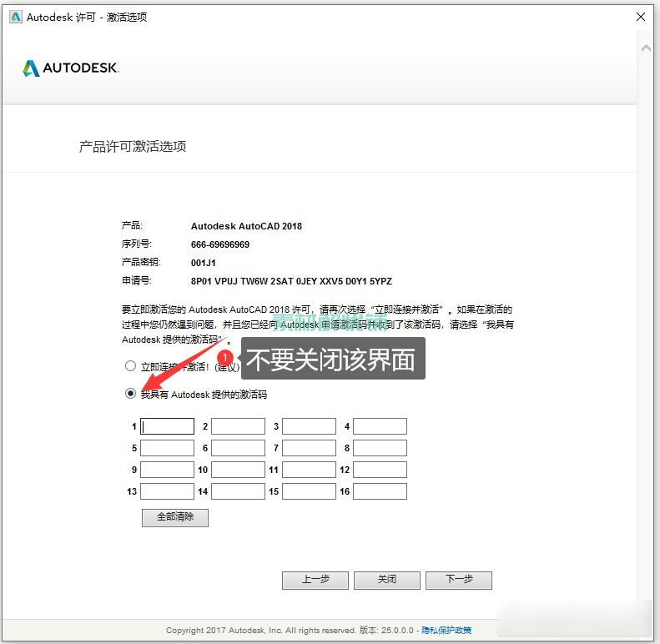This screenshot has height=644, width=660.
Task: Select the 我具有 Autodesk 提供的激活码 radio button
Action: [130, 394]
